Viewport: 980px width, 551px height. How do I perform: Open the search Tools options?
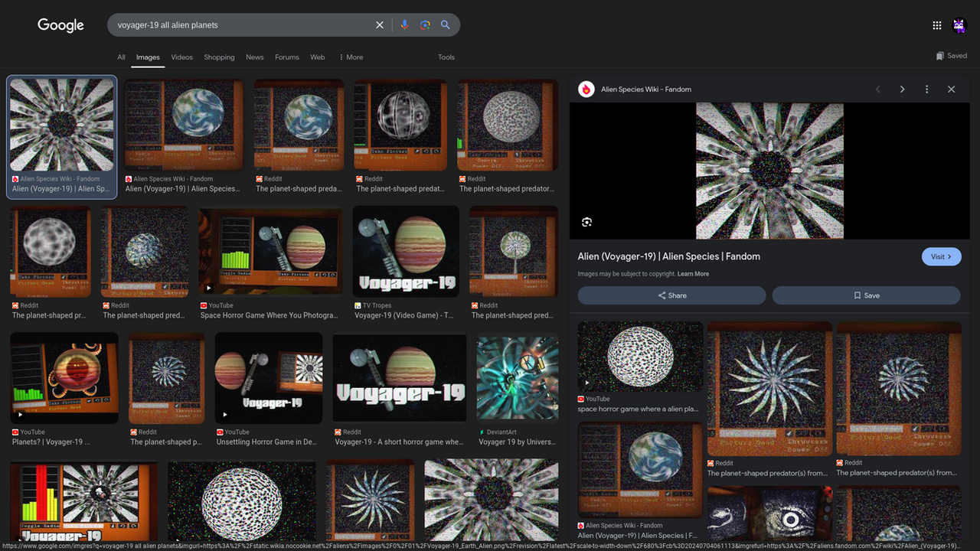click(446, 57)
